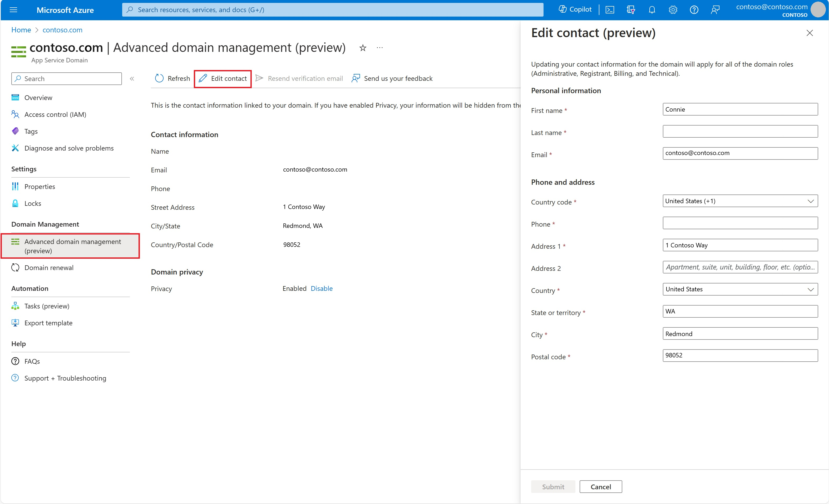Click the Last name input field
This screenshot has width=829, height=504.
pos(740,131)
